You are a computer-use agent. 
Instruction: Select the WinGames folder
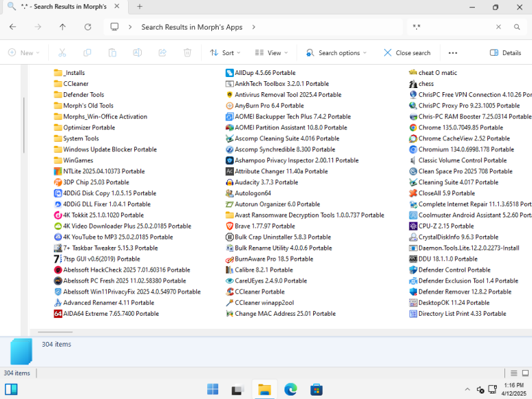click(74, 160)
